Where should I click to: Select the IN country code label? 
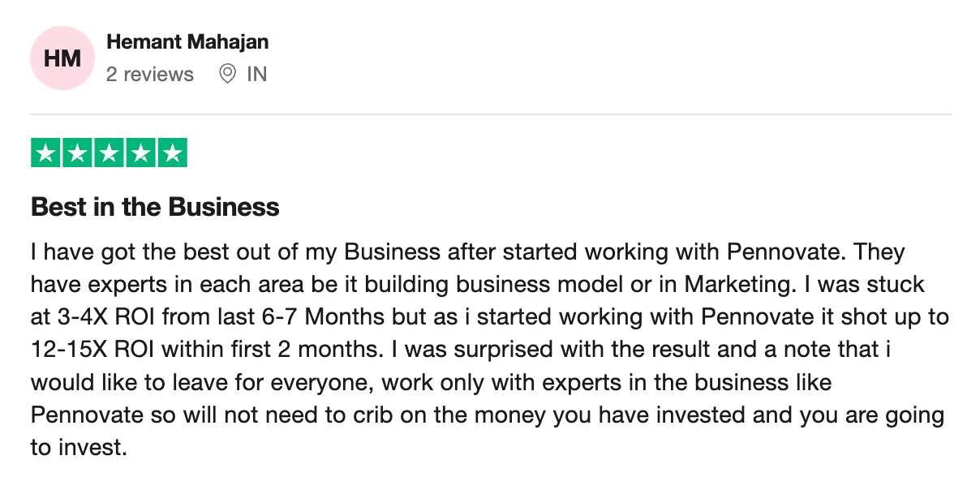pyautogui.click(x=256, y=75)
